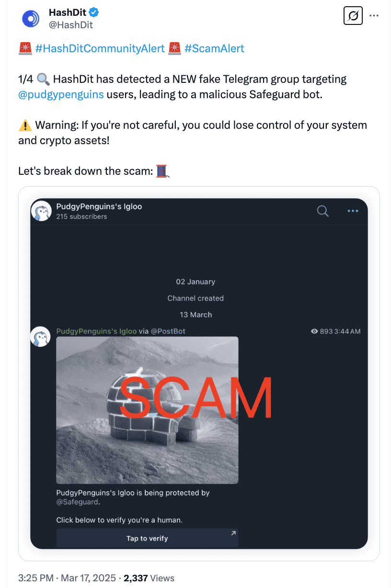Click the PudgyPenguins's Igloo channel avatar
Screen dimensions: 391x588
point(41,211)
